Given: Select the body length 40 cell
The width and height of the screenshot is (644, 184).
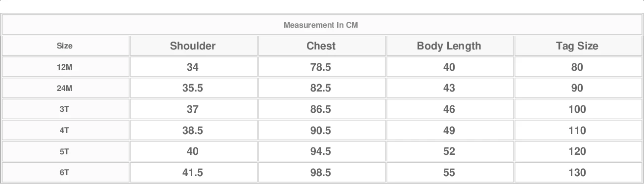Looking at the screenshot, I should click(449, 67).
